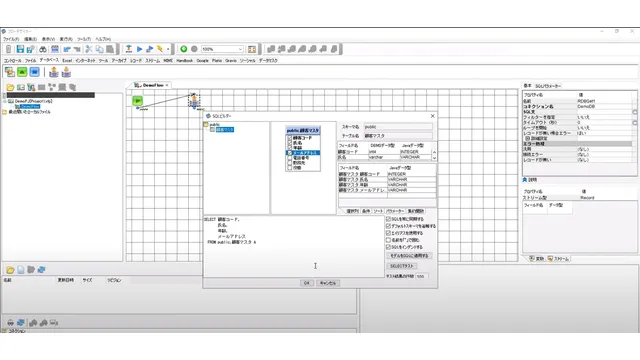Expand the DemoPJ project tree node

pyautogui.click(x=4, y=101)
